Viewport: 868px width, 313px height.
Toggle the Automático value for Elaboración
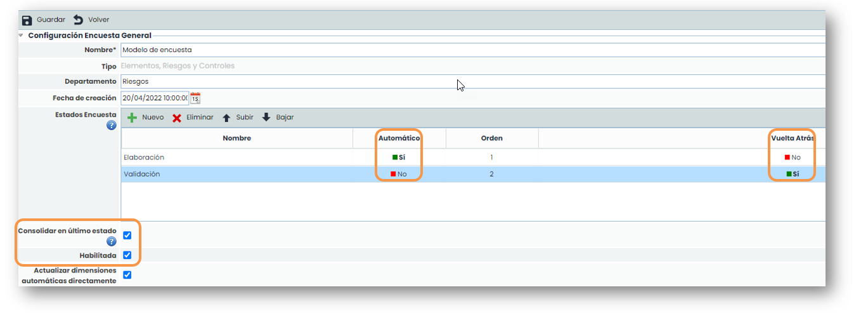click(399, 157)
